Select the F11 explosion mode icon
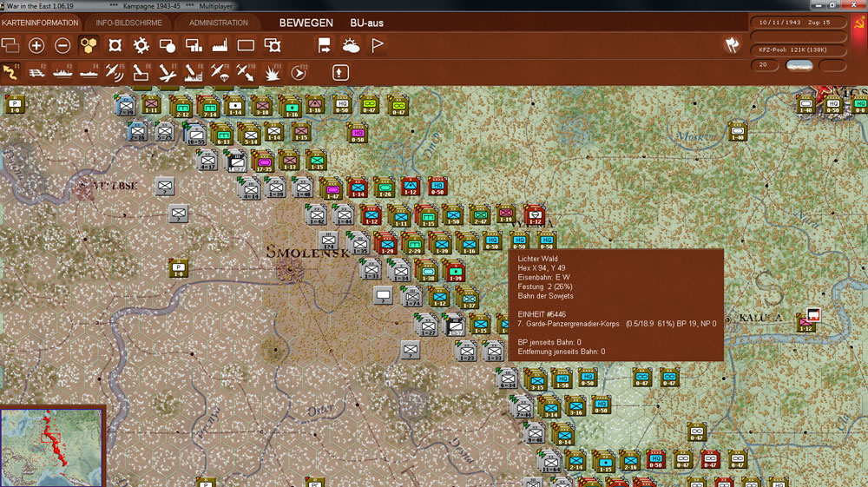This screenshot has height=487, width=868. tap(273, 73)
